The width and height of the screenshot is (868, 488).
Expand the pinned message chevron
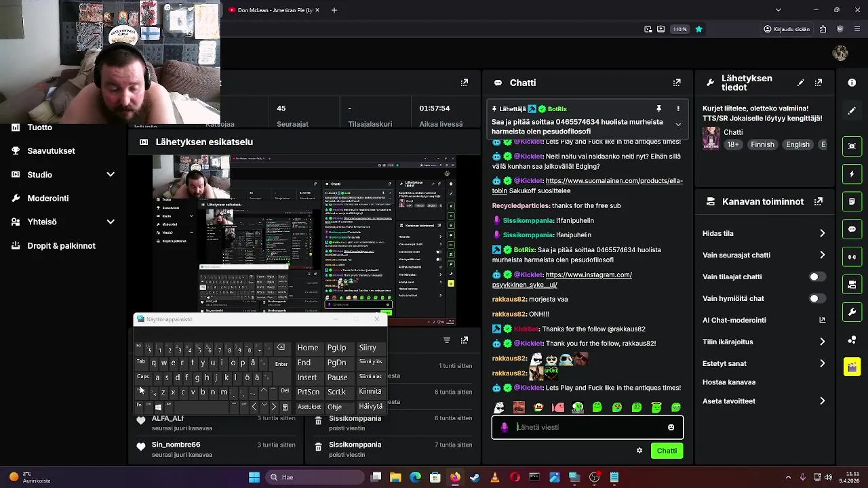click(x=678, y=125)
